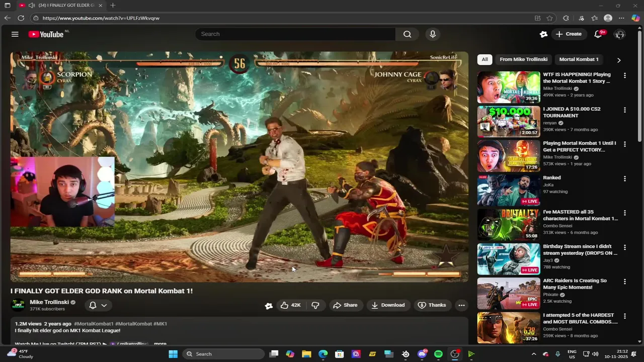Viewport: 644px width, 362px height.
Task: Click the Windows taskbar search box
Action: click(223, 354)
